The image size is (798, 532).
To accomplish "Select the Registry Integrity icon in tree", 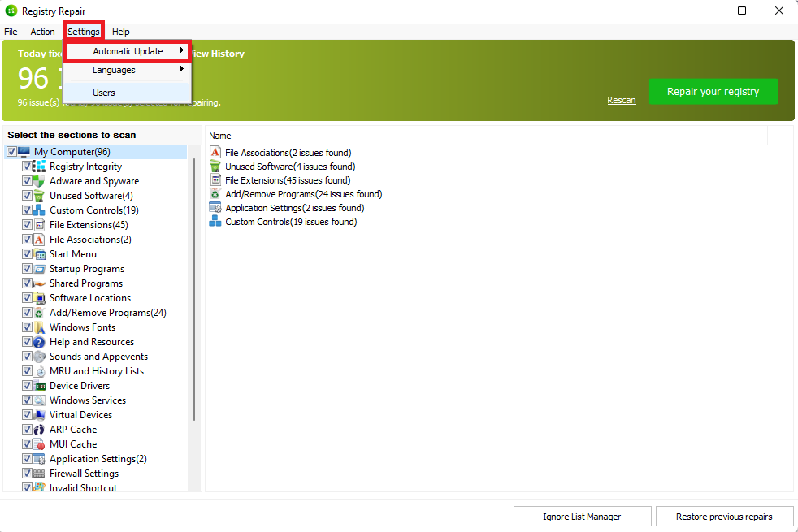I will tap(40, 167).
